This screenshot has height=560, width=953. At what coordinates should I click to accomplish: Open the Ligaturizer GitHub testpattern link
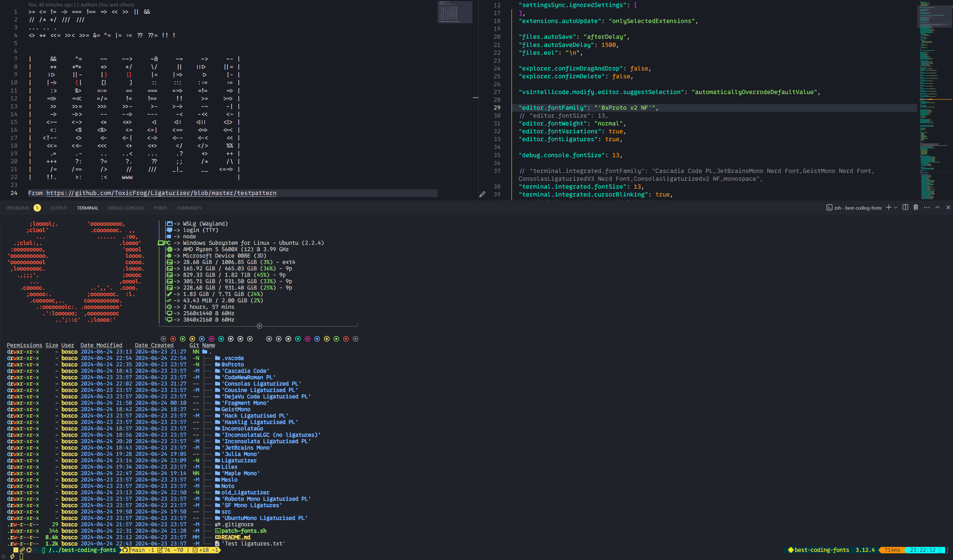(x=161, y=193)
